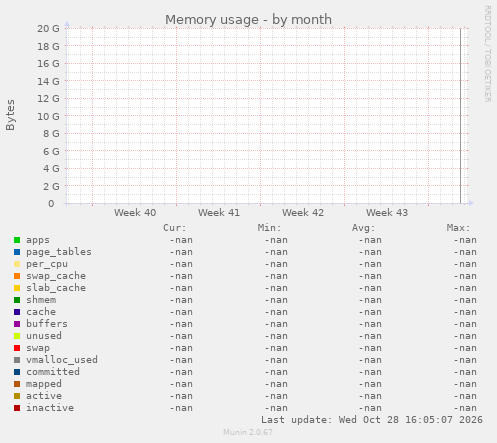Viewport: 497px width, 443px height.
Task: Click the 'Last update' timestamp line
Action: pyautogui.click(x=372, y=420)
